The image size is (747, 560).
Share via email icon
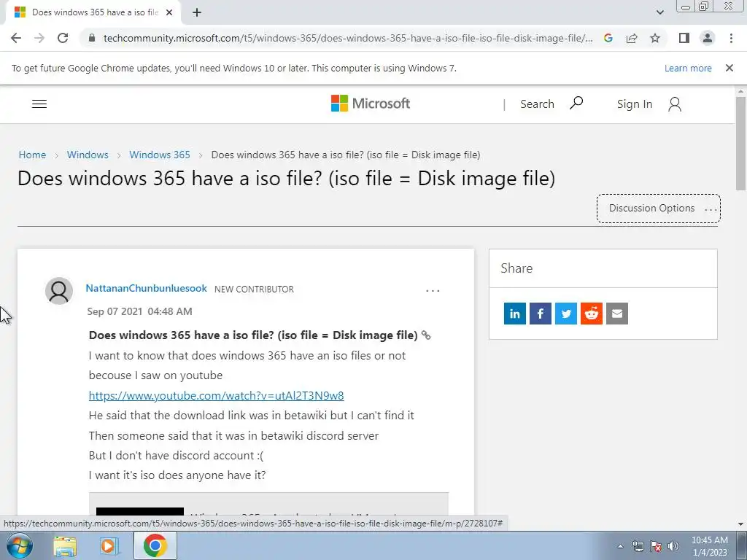click(617, 314)
